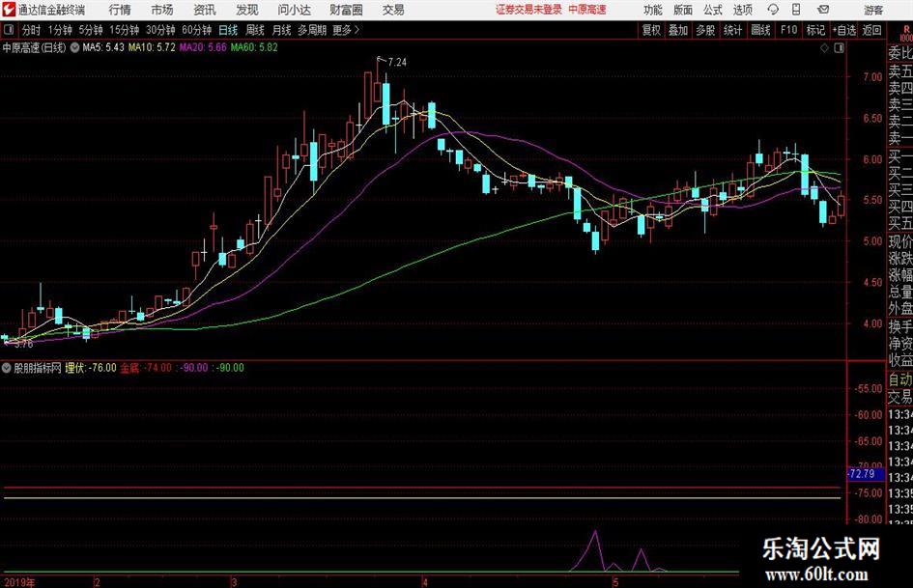Add stock via +自选 button

843,30
